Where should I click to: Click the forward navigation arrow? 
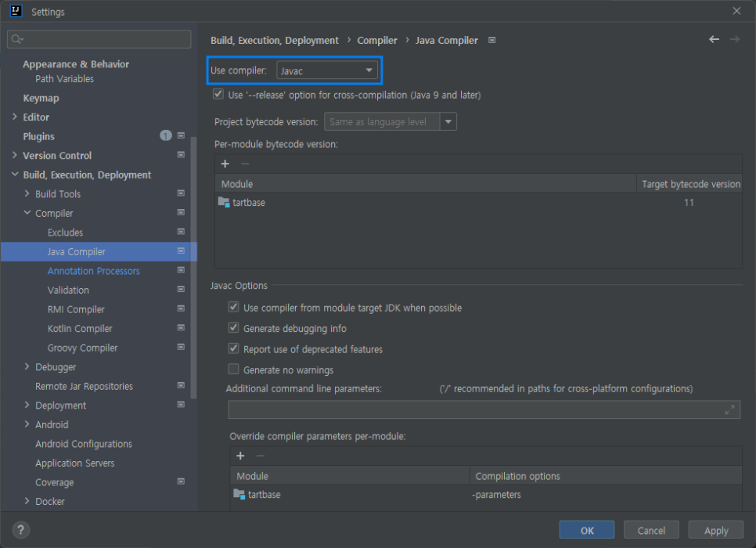pyautogui.click(x=734, y=40)
